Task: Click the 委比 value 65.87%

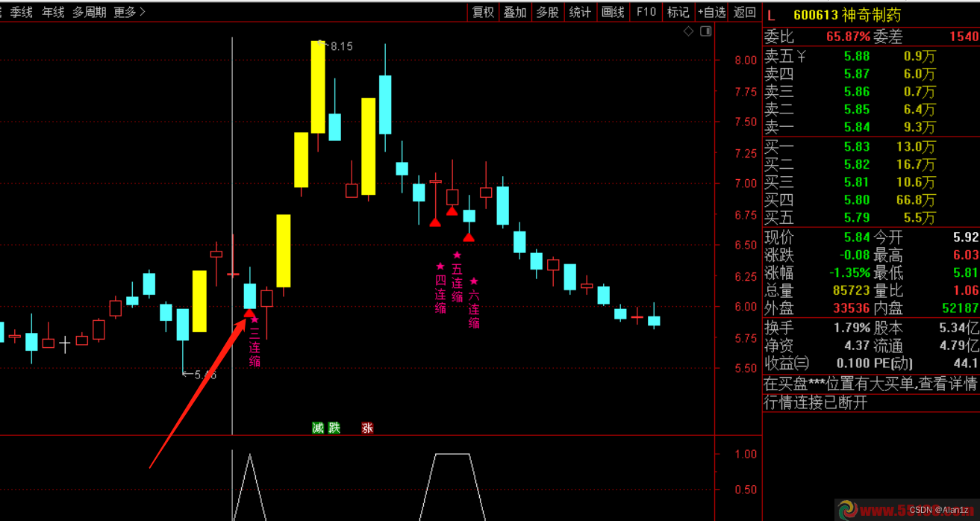Action: tap(848, 37)
